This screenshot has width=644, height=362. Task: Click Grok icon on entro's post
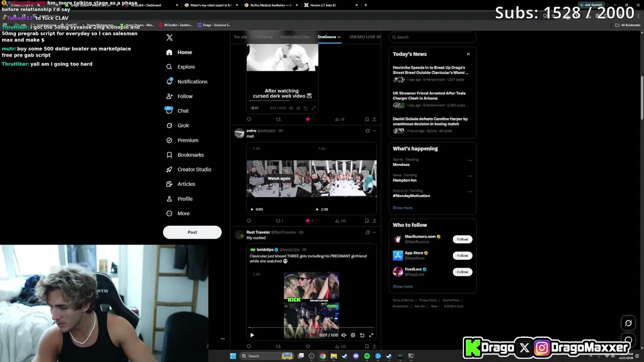[367, 131]
